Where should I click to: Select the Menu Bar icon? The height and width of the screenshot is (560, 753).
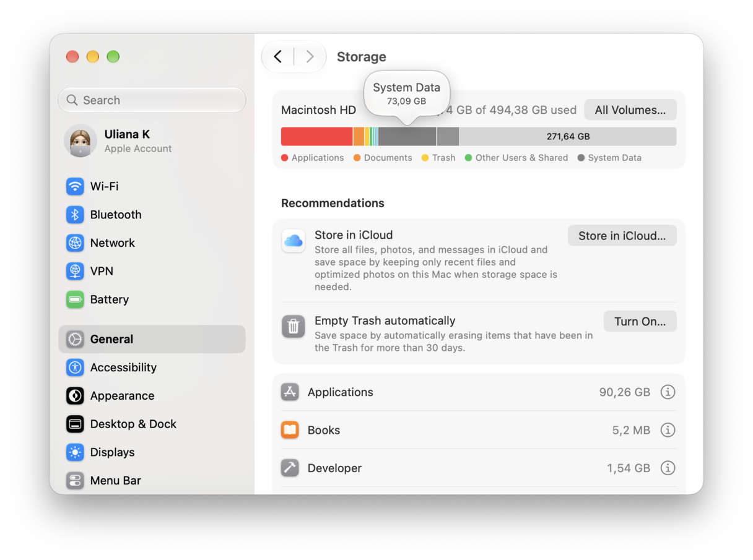point(75,481)
